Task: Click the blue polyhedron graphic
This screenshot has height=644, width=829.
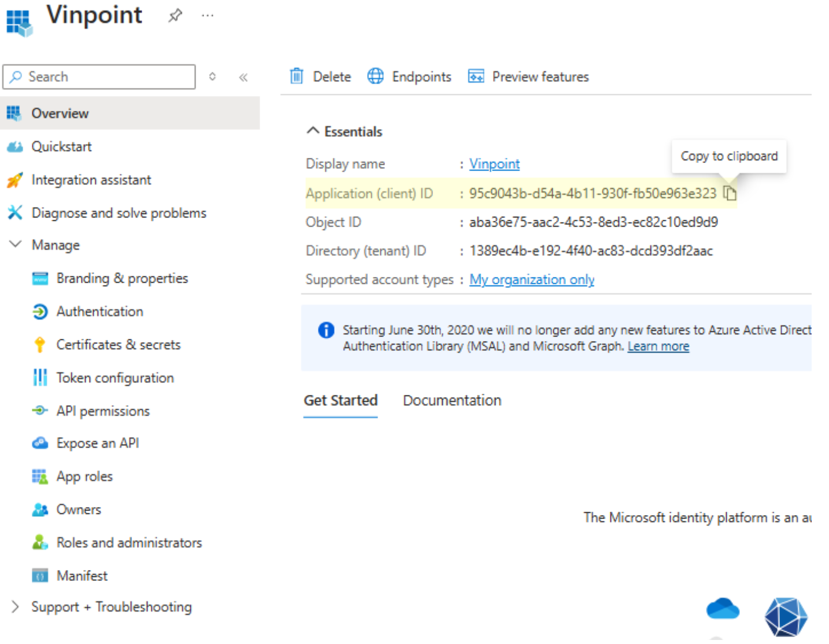Action: tap(786, 617)
